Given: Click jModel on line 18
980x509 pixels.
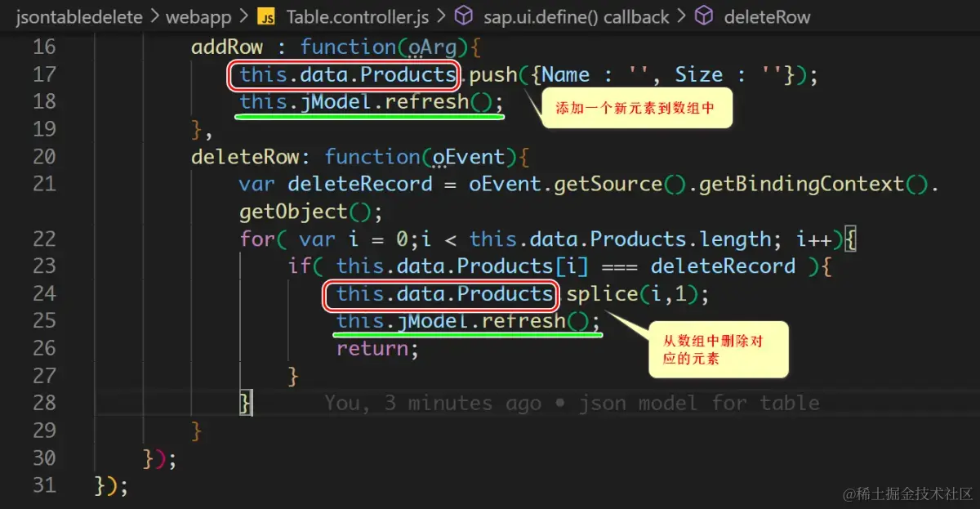Looking at the screenshot, I should (x=336, y=102).
